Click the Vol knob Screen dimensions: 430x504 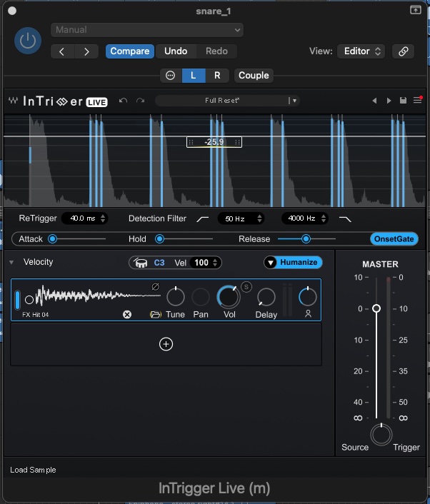[229, 297]
